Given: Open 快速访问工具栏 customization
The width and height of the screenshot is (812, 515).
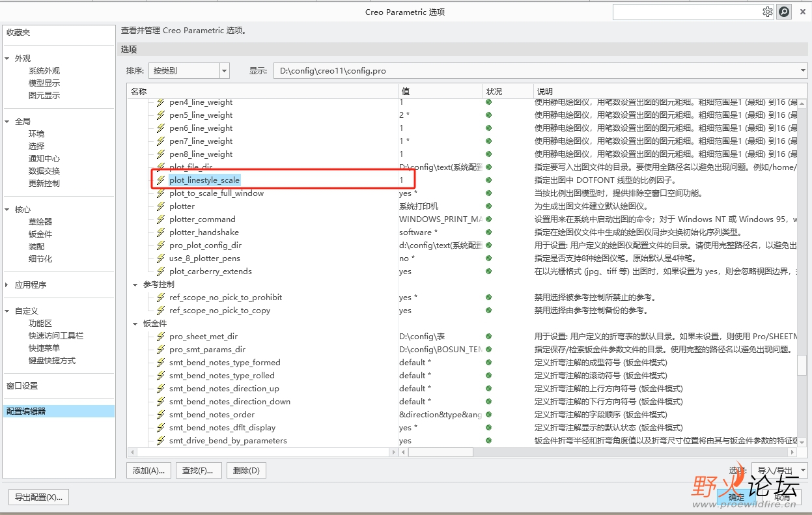Looking at the screenshot, I should [x=56, y=336].
